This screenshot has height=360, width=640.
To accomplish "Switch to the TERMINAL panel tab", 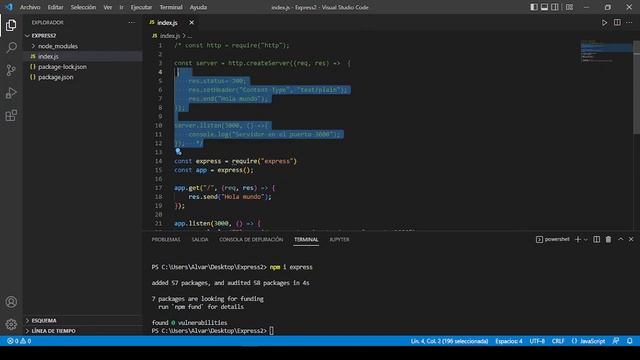I will tap(306, 240).
